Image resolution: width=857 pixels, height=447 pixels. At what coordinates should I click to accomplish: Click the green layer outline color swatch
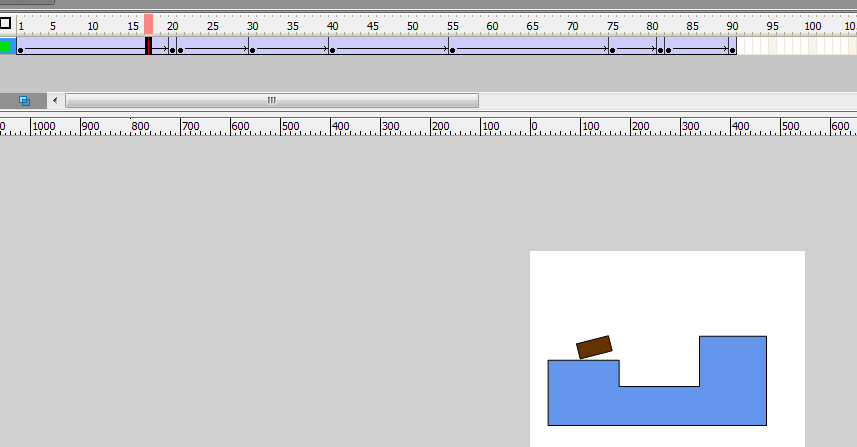(x=5, y=47)
